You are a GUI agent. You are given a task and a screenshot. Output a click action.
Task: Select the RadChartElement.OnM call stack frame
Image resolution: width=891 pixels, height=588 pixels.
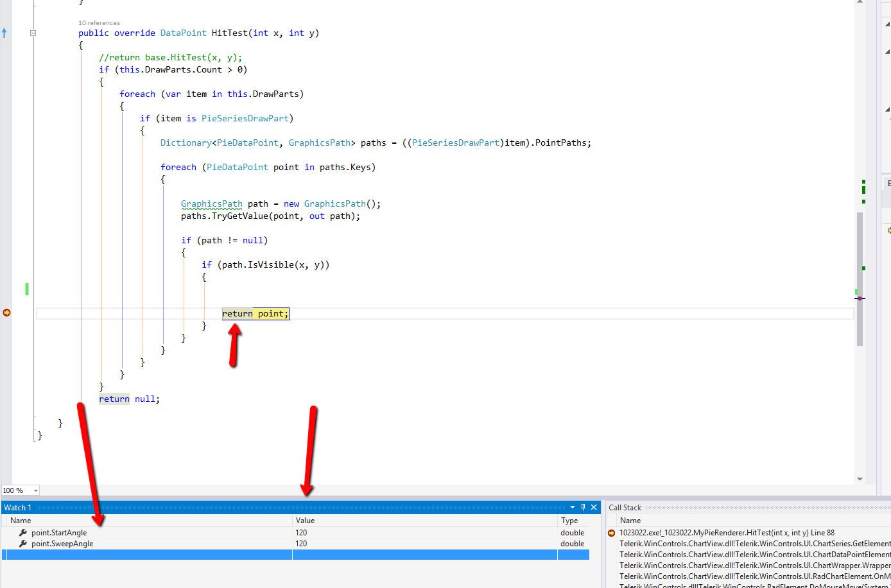tap(755, 576)
